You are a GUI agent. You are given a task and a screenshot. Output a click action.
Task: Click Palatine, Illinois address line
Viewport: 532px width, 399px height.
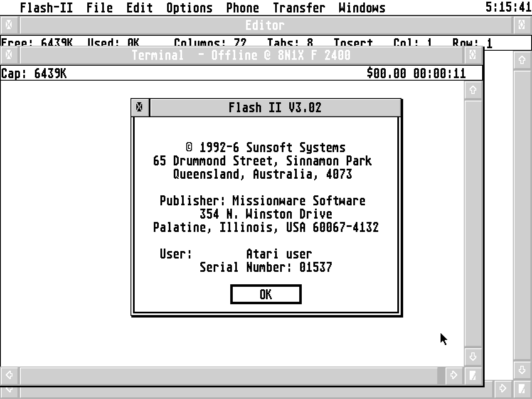(x=266, y=227)
